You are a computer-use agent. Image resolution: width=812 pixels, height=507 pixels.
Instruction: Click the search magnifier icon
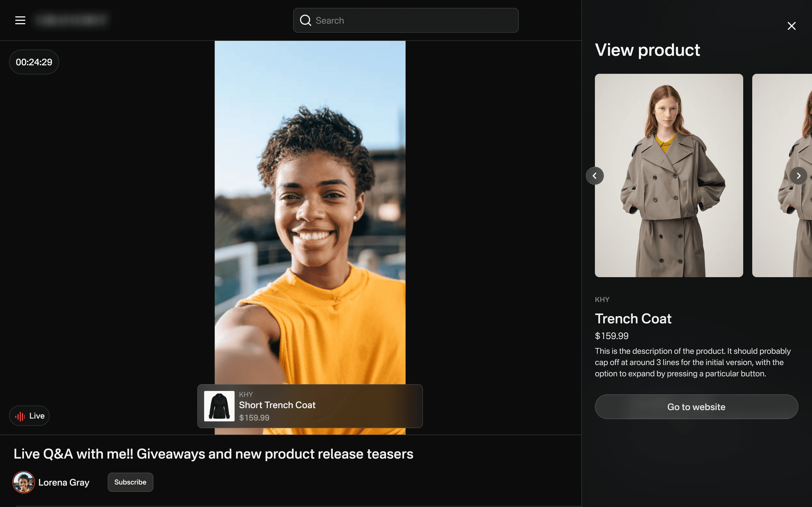305,21
